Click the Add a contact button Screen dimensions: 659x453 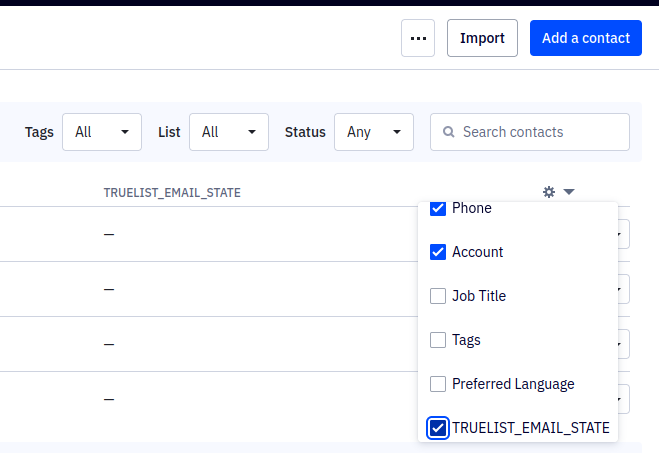click(585, 38)
